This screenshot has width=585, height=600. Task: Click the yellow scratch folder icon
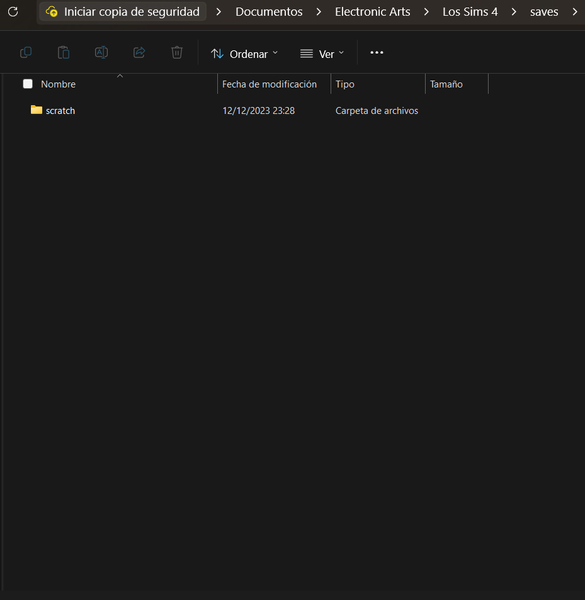point(36,110)
